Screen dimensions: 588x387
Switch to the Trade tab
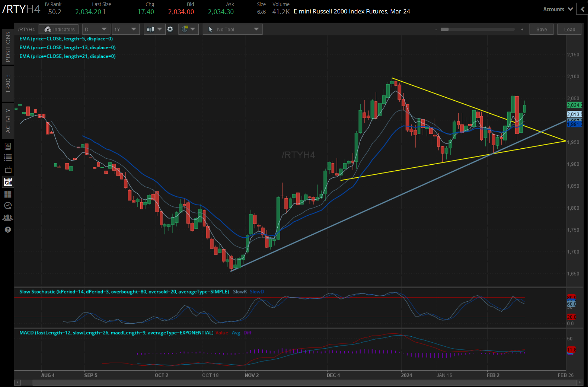(x=8, y=84)
